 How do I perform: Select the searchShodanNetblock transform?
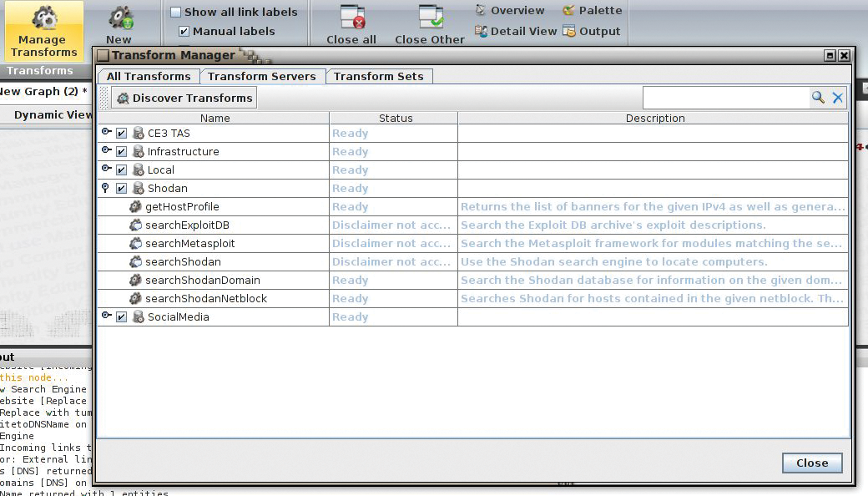pyautogui.click(x=206, y=298)
